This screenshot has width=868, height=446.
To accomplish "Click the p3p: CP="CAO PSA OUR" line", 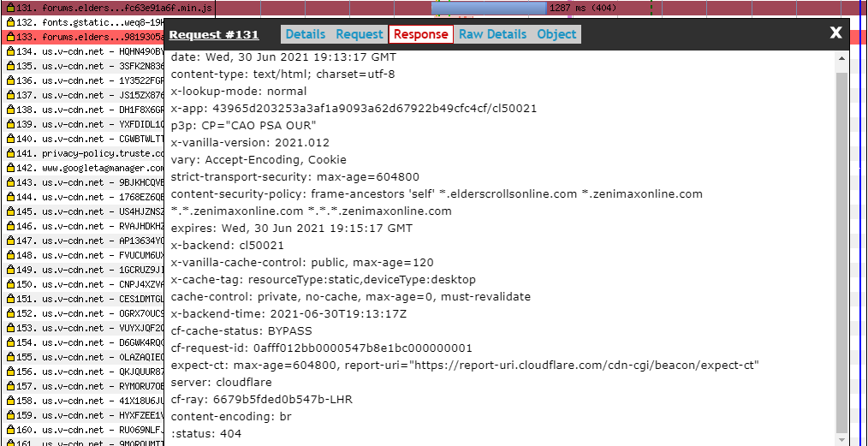I will pyautogui.click(x=244, y=125).
